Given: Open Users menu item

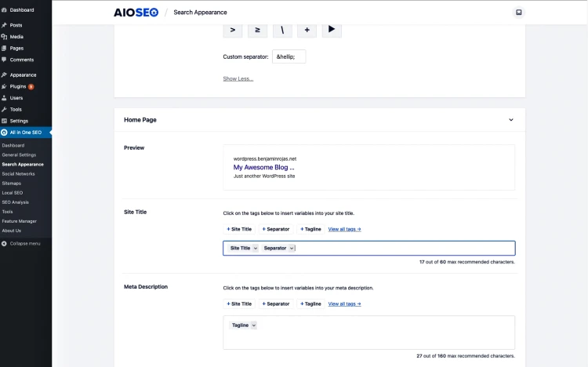Looking at the screenshot, I should pos(16,98).
